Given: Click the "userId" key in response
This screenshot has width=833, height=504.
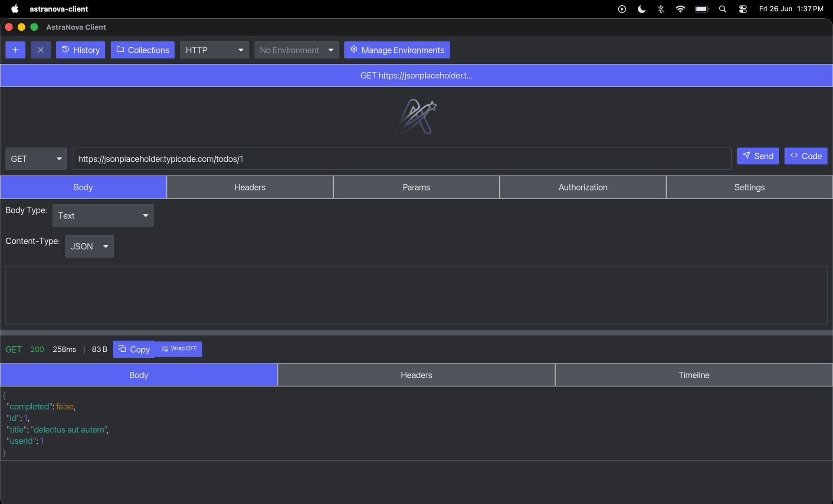Looking at the screenshot, I should tap(21, 441).
